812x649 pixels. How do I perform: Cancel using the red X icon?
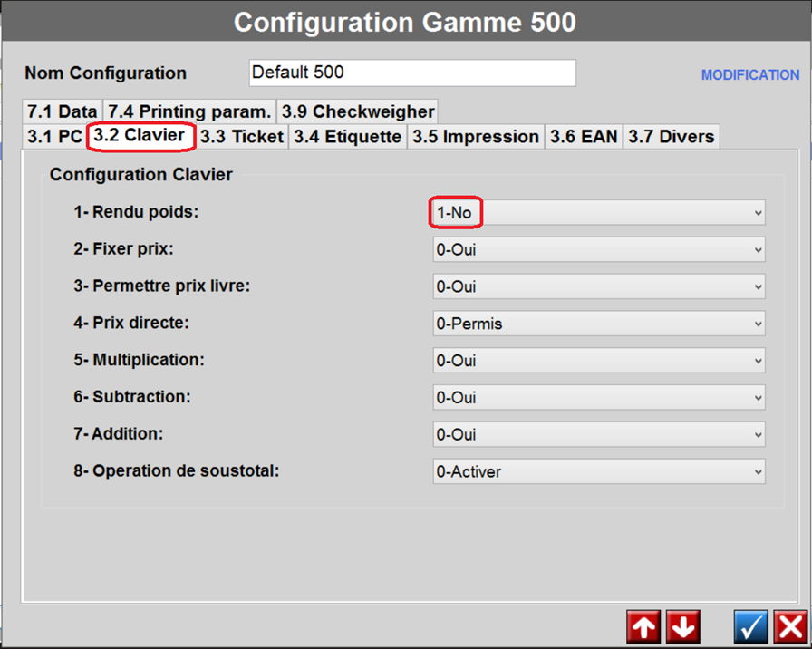(791, 626)
